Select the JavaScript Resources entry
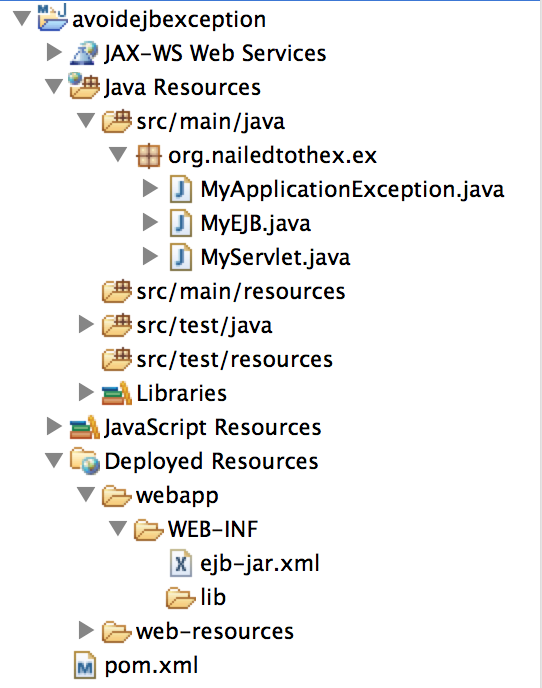 point(213,427)
